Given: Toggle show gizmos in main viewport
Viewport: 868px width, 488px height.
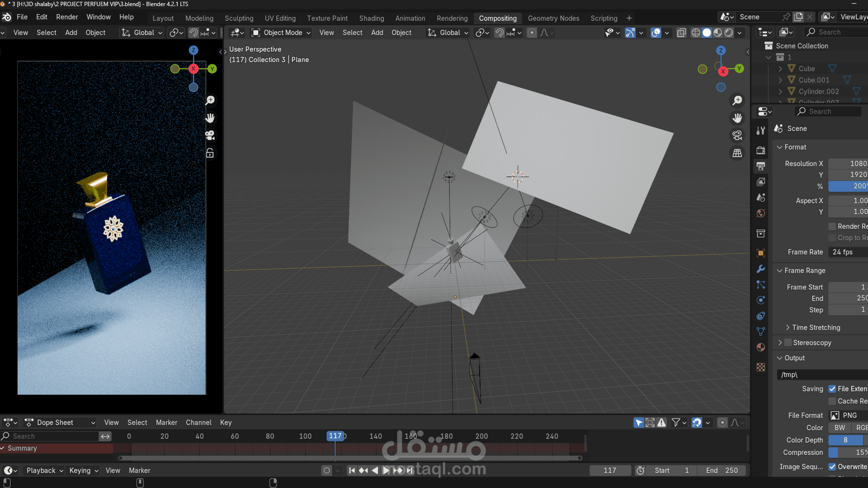Looking at the screenshot, I should pyautogui.click(x=630, y=33).
